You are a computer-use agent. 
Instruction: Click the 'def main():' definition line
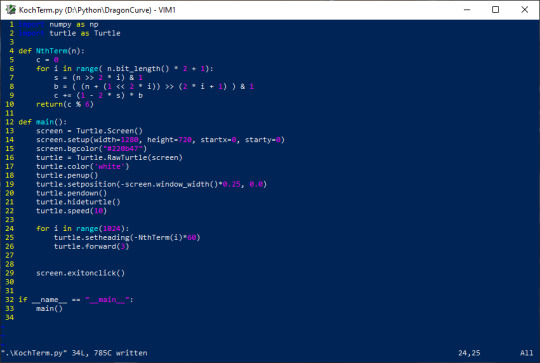click(43, 122)
